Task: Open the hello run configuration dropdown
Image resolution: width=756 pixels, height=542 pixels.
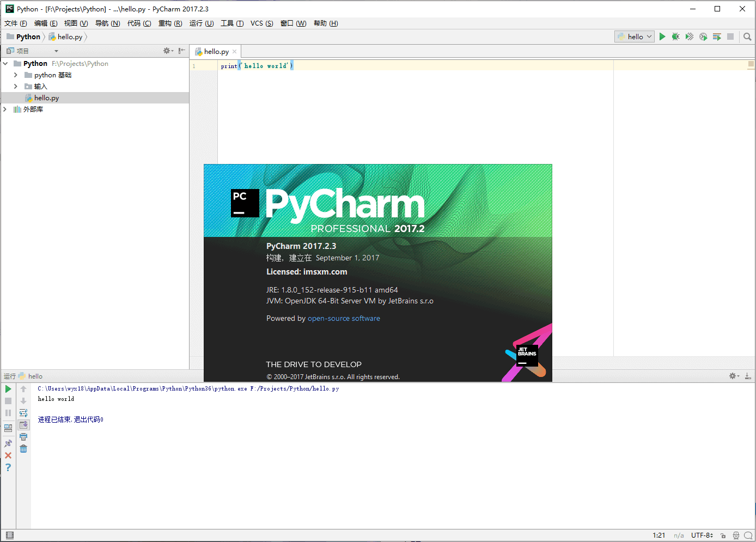Action: coord(635,36)
